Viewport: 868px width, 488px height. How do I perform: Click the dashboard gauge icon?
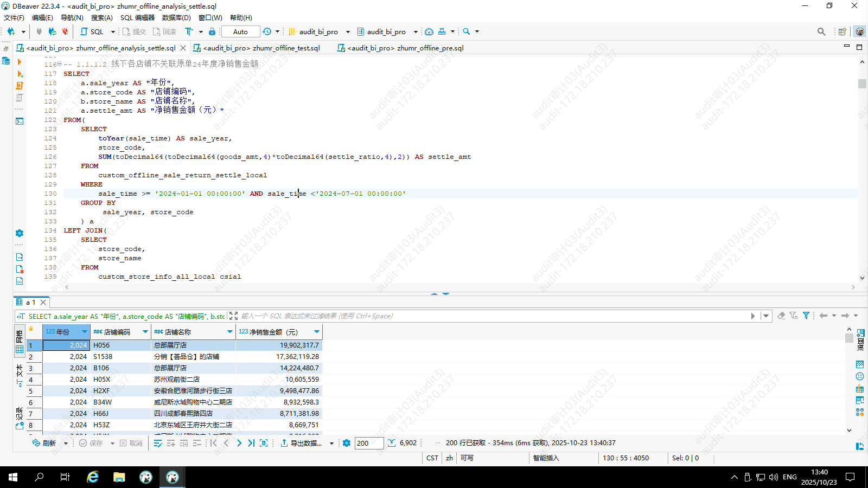(x=429, y=31)
